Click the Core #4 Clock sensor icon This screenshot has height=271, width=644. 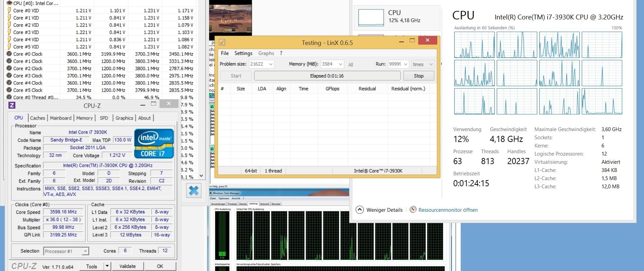9,83
